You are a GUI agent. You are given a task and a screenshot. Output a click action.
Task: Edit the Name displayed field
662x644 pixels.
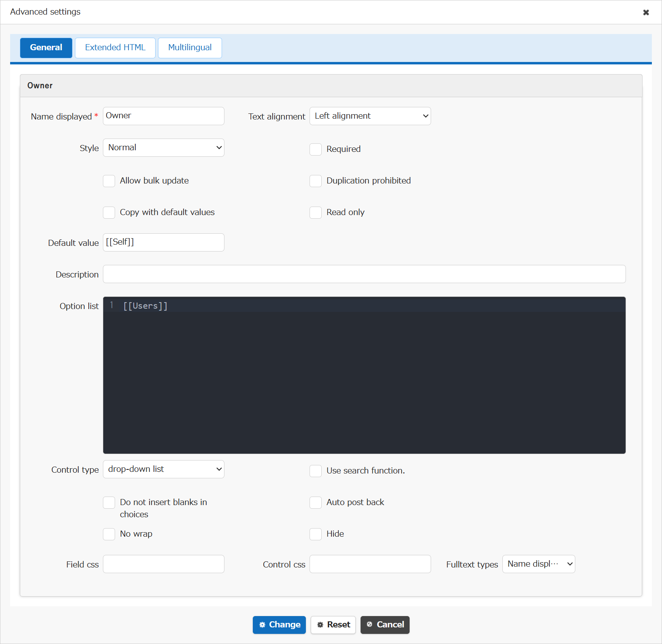[x=164, y=116]
